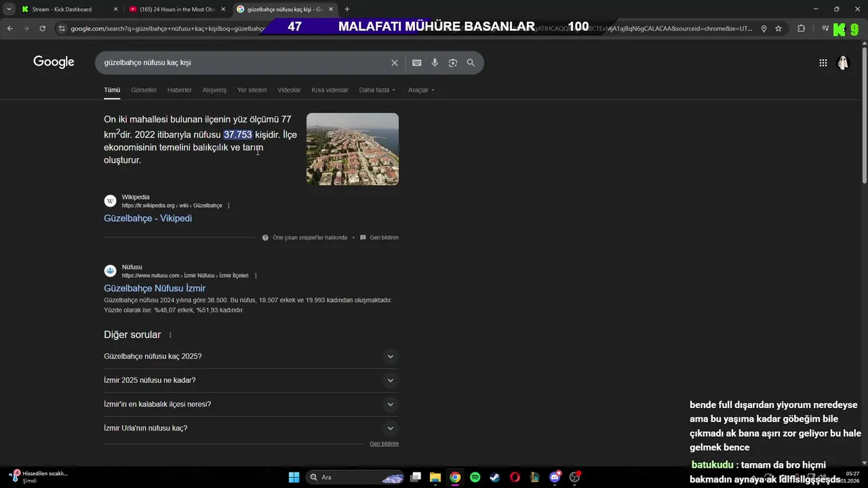868x488 pixels.
Task: Switch to Alışveriş tab
Action: pos(214,90)
